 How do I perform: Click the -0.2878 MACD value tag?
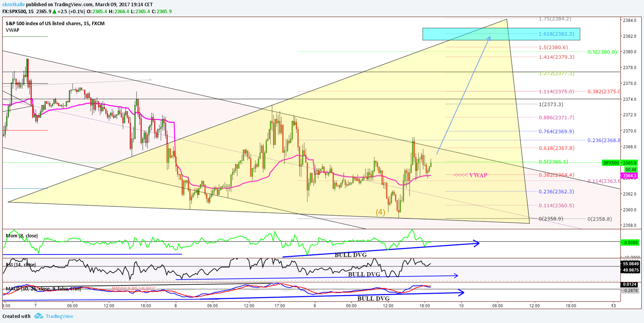pos(629,290)
